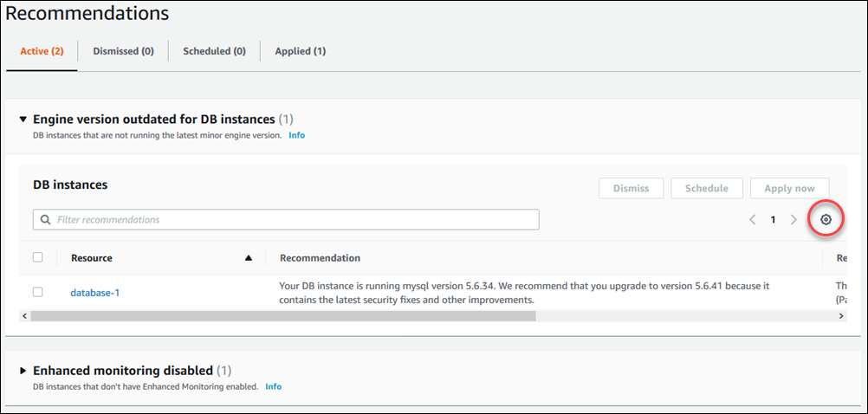Screen dimensions: 868x414
Task: Open the Scheduled tab
Action: coord(214,51)
